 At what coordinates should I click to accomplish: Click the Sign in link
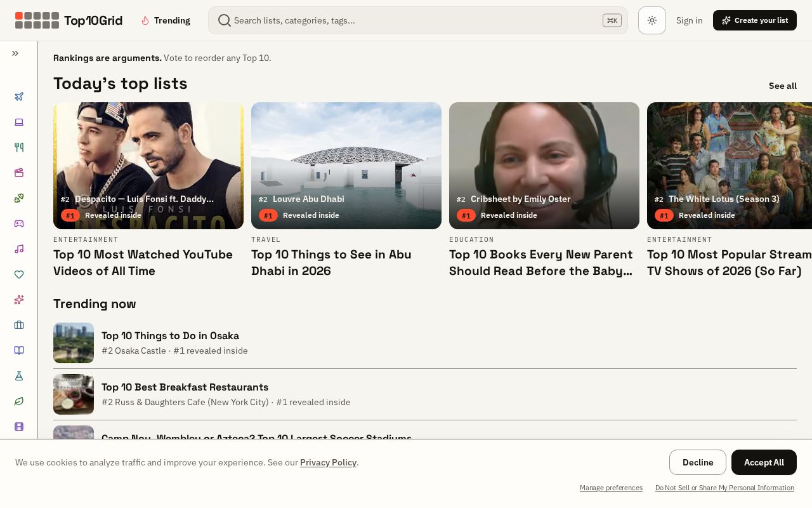click(690, 20)
